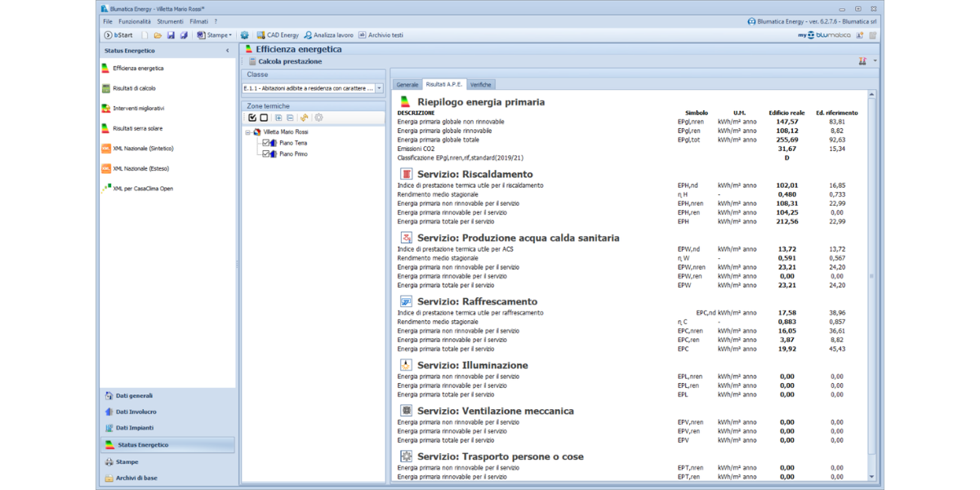Open the myBlumatica link
This screenshot has height=490, width=980.
825,35
